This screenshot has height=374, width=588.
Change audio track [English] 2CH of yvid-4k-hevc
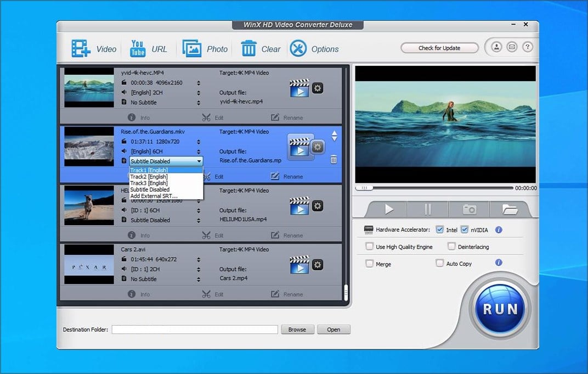coord(199,93)
